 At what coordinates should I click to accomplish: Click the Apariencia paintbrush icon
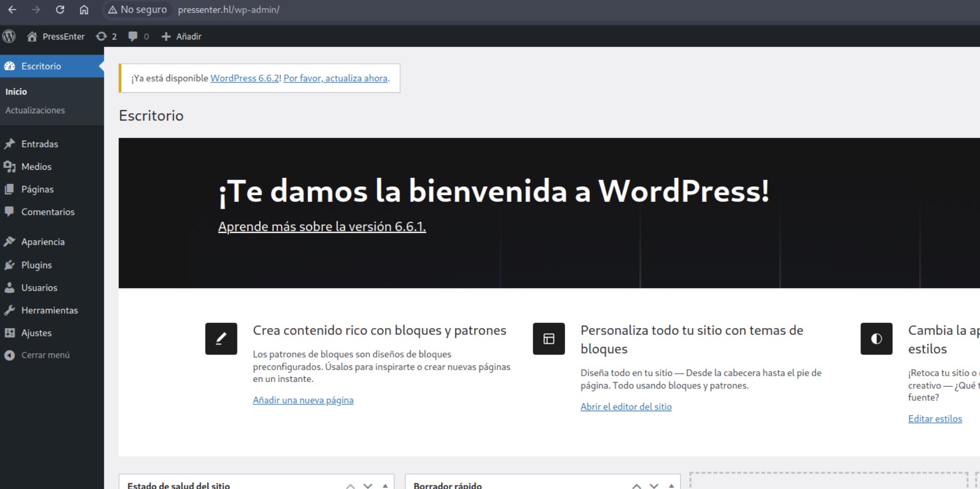[9, 241]
